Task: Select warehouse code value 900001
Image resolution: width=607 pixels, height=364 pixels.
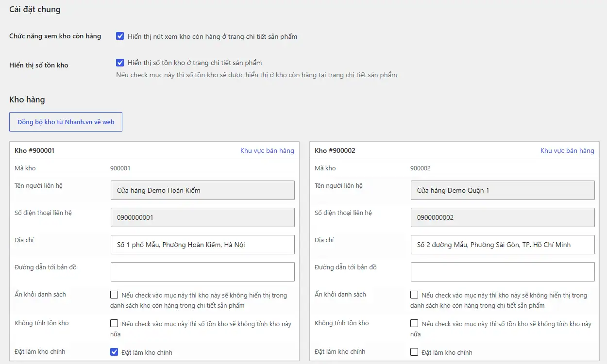Action: click(120, 168)
